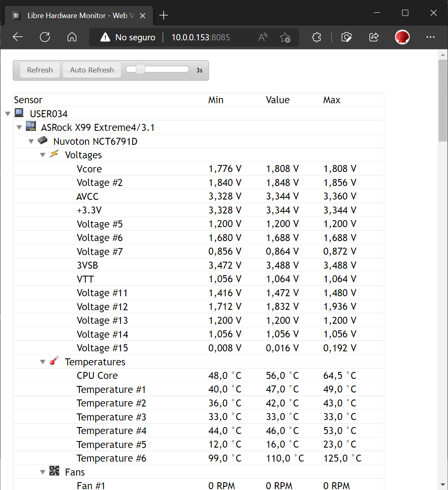
Task: Select the Voltage #15 row
Action: (198, 348)
